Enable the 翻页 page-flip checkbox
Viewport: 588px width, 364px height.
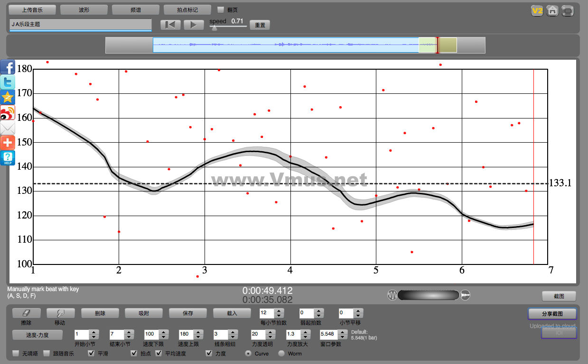coord(220,9)
